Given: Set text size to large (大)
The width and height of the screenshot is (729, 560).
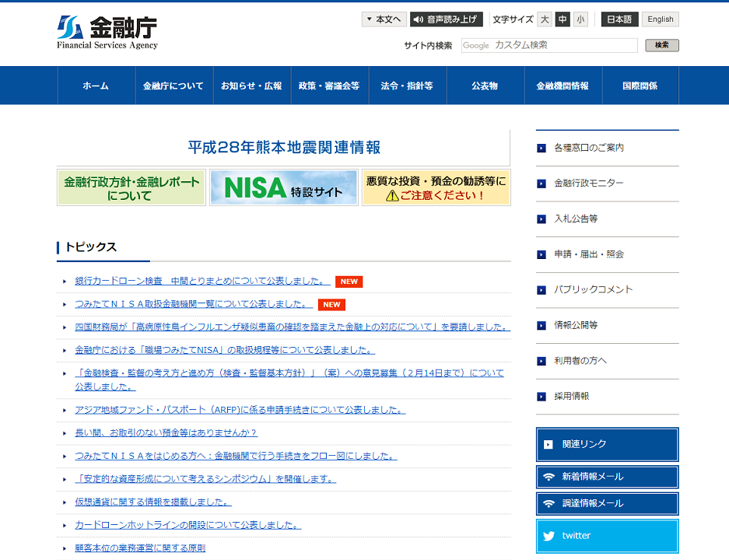Looking at the screenshot, I should click(545, 19).
